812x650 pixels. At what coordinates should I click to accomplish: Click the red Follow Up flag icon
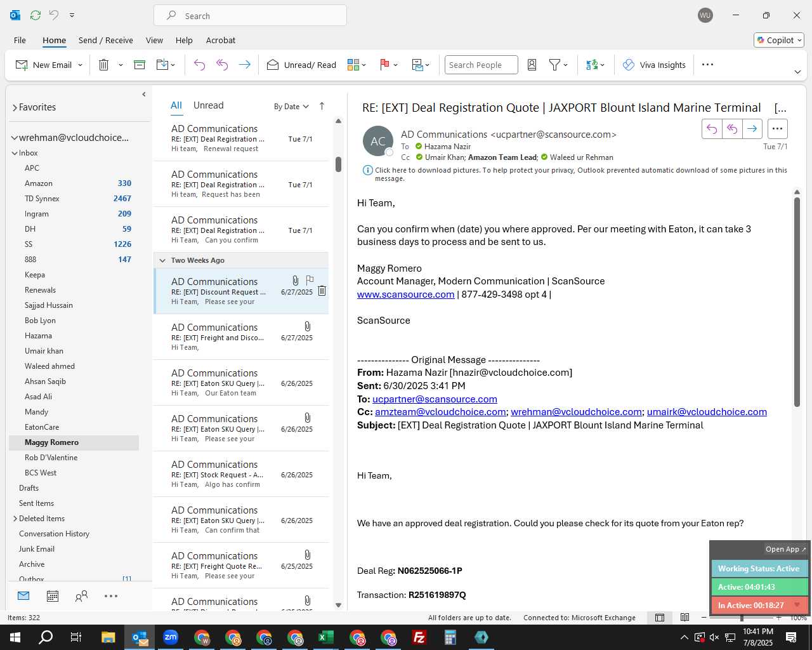coord(384,65)
